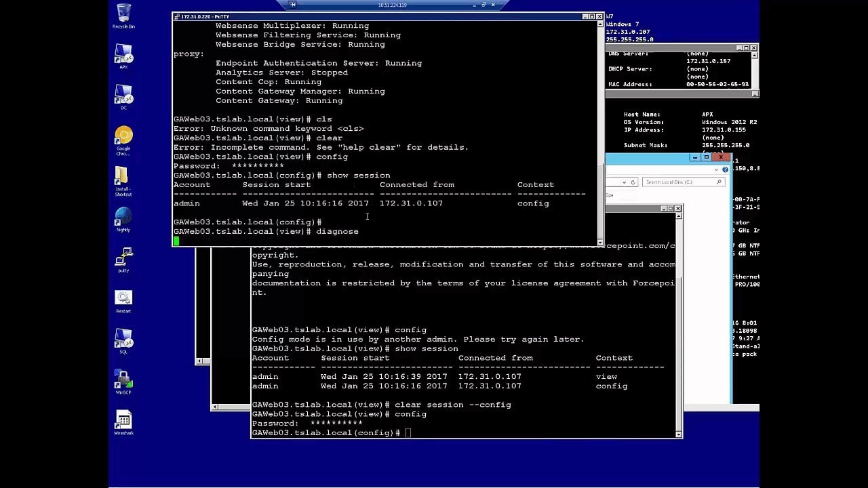Launch the APX remote desktop shortcut
Viewport: 868px width, 488px height.
[123, 54]
